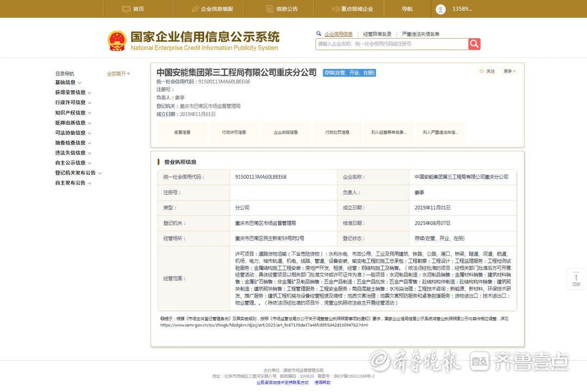Select the 企业信用信息 search tab
The image size is (587, 392).
[x=339, y=34]
